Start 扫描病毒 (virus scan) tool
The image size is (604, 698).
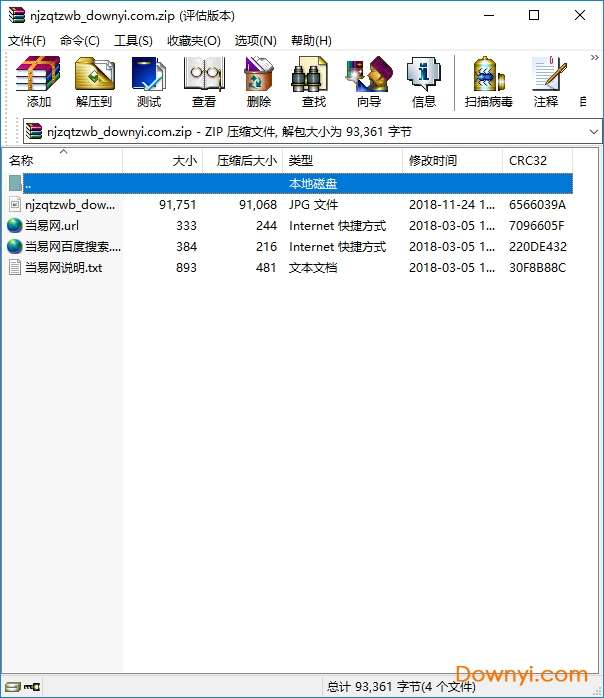(488, 82)
